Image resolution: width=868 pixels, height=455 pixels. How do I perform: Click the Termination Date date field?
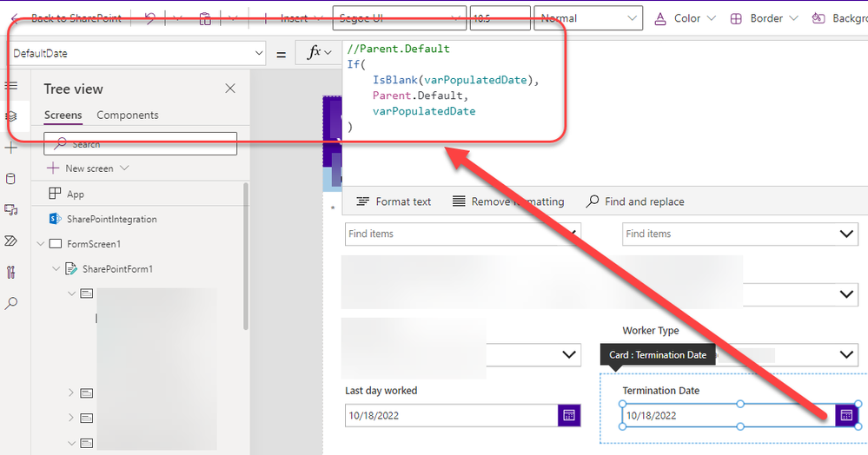coord(729,416)
